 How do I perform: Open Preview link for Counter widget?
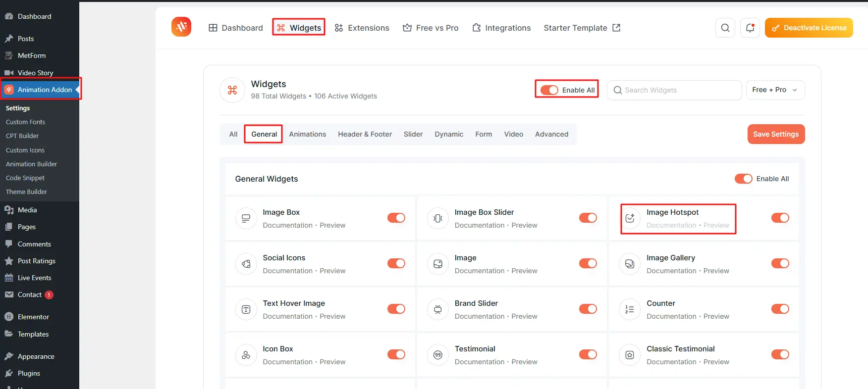716,316
